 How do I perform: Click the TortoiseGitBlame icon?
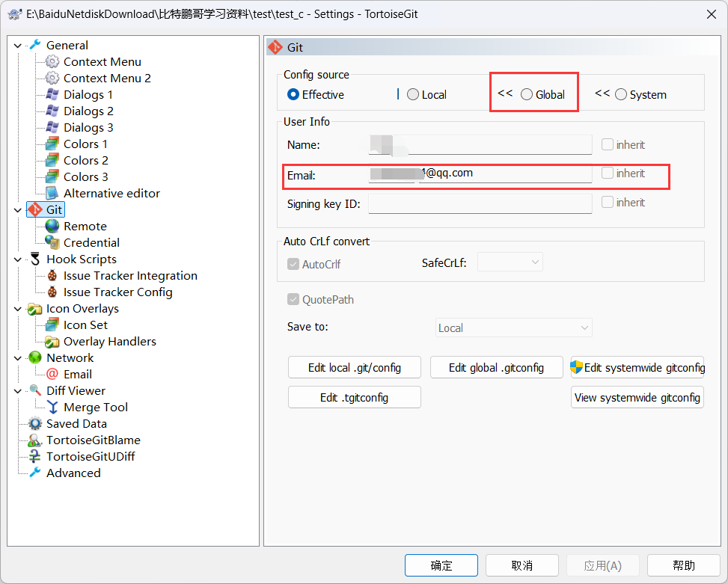pyautogui.click(x=35, y=440)
